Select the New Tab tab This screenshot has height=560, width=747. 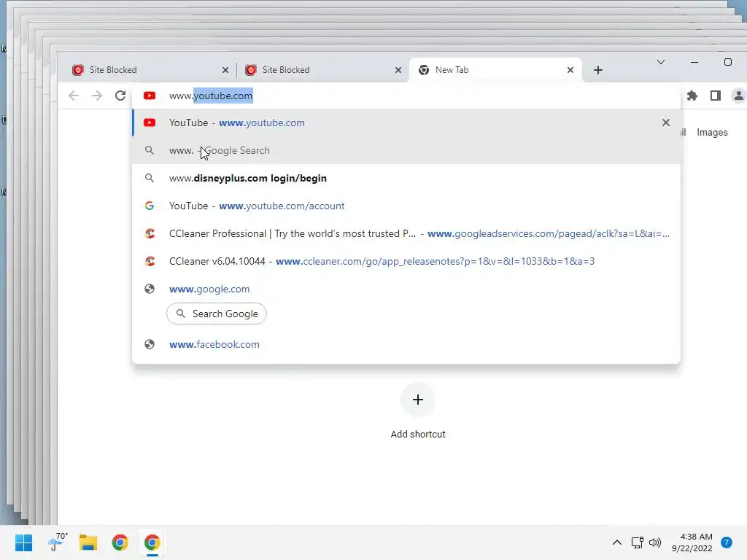tap(495, 70)
